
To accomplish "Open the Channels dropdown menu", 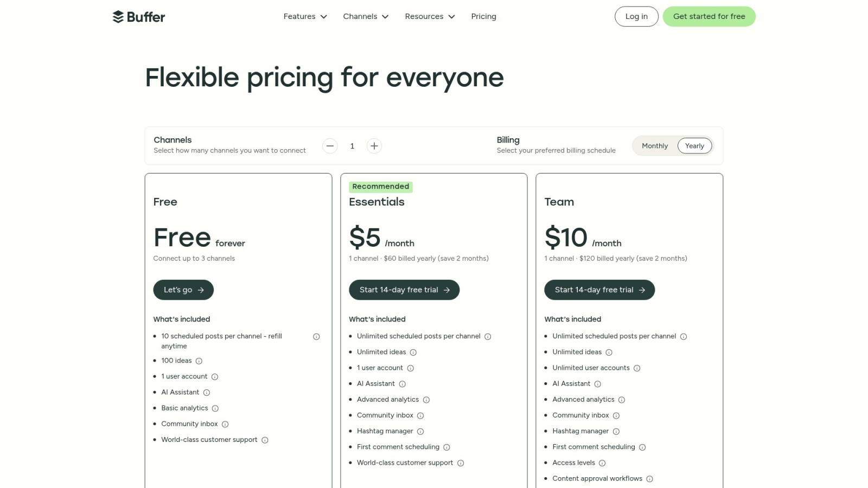I will [x=366, y=16].
